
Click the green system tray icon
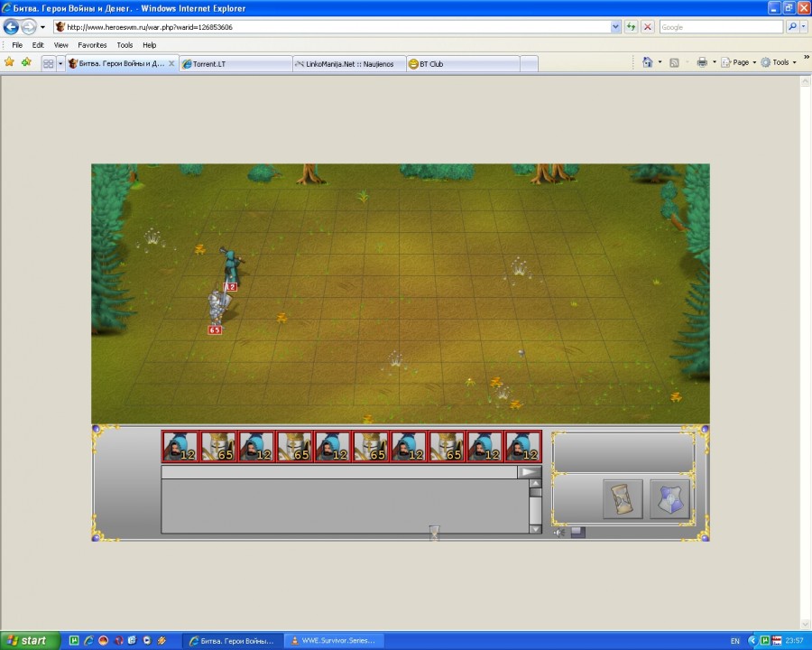[x=764, y=641]
